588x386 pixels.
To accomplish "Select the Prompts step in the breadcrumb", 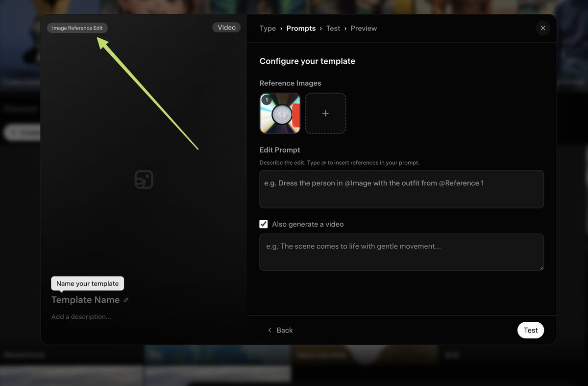I will (x=301, y=28).
